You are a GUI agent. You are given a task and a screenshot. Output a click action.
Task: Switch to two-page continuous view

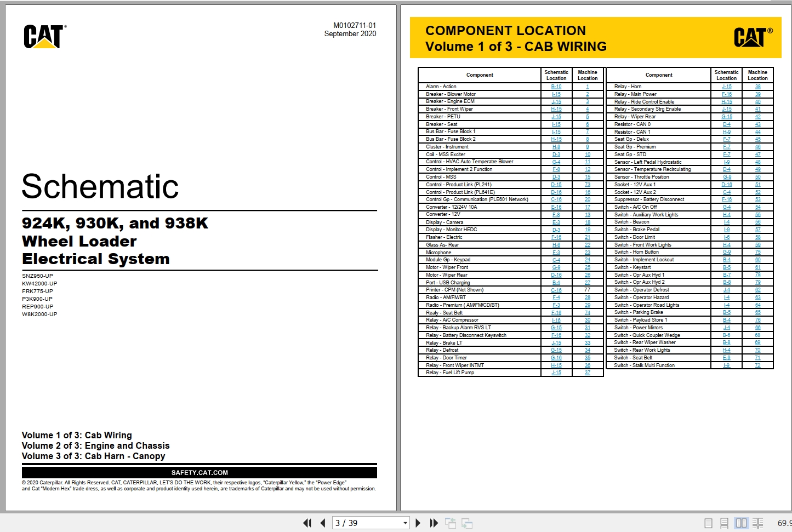pyautogui.click(x=757, y=523)
